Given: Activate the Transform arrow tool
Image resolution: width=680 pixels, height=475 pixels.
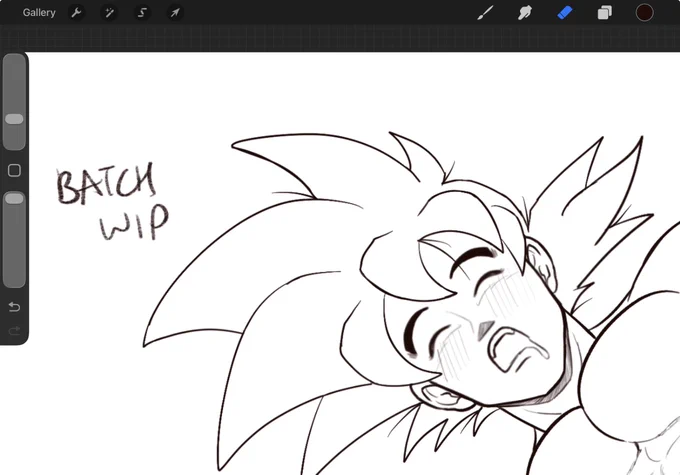Looking at the screenshot, I should point(175,13).
